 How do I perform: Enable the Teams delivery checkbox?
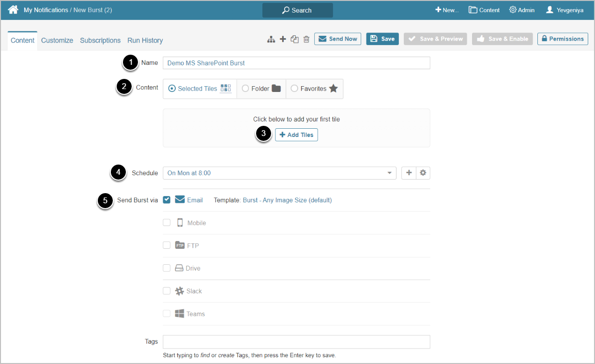167,313
